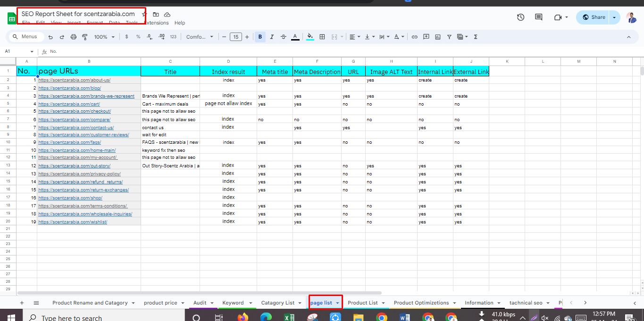This screenshot has height=321, width=644.
Task: Open the borders tool
Action: coord(322,37)
